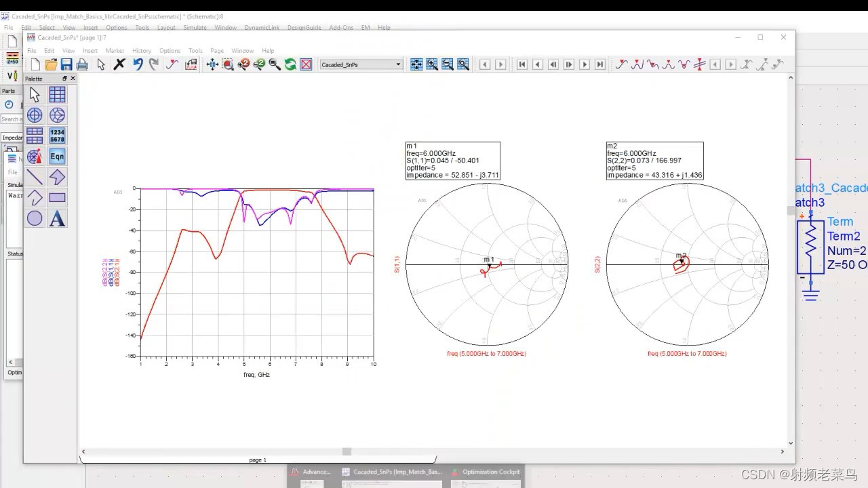Select the rectangle drawing tool

[58, 198]
